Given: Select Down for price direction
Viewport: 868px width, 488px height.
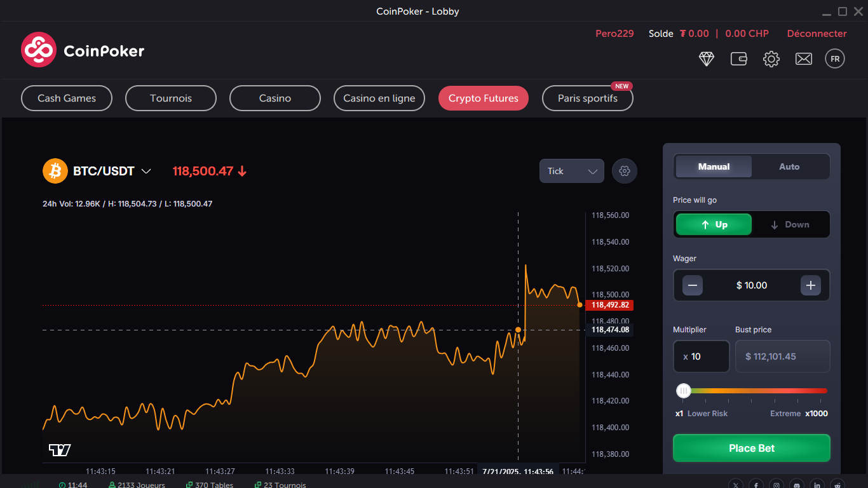Looking at the screenshot, I should 790,224.
